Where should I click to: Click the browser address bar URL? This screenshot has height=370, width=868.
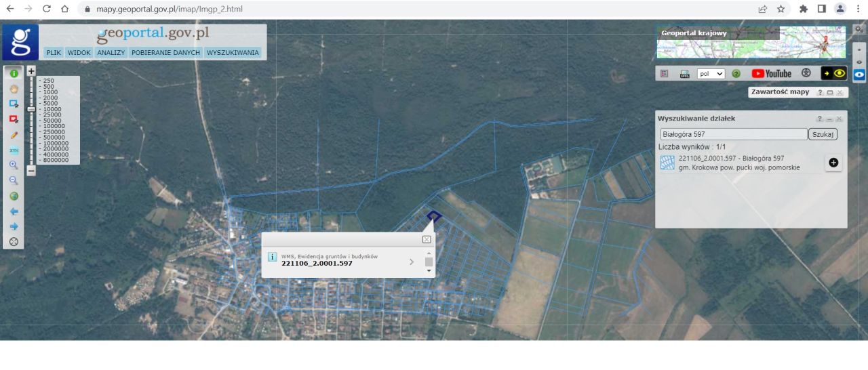tap(170, 9)
